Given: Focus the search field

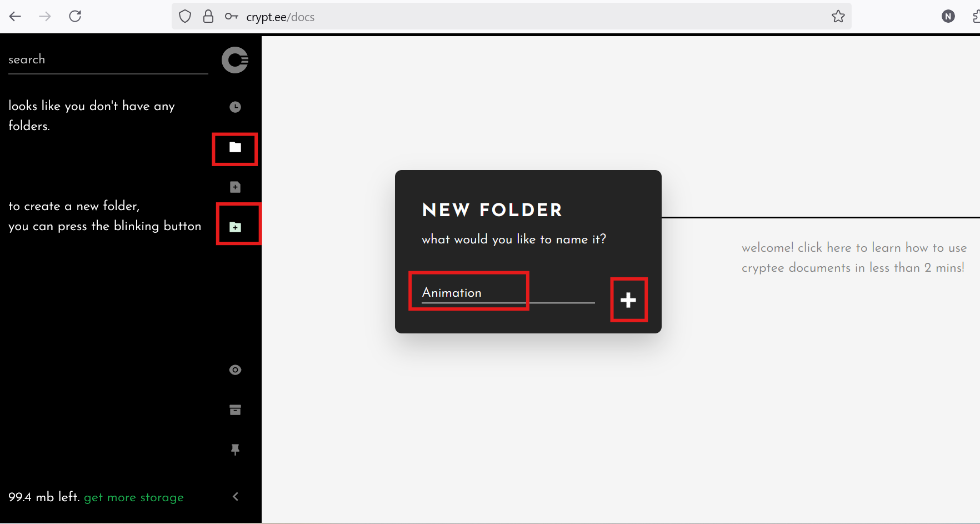Looking at the screenshot, I should pyautogui.click(x=108, y=60).
